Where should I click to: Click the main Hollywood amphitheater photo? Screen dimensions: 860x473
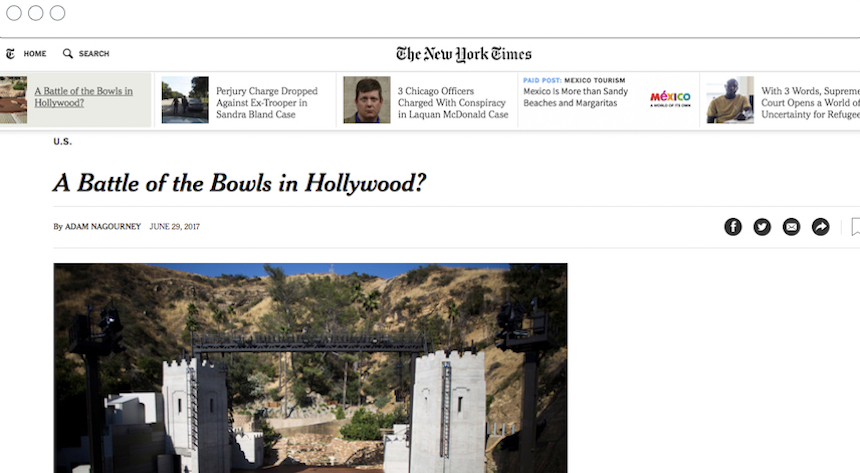pos(310,368)
